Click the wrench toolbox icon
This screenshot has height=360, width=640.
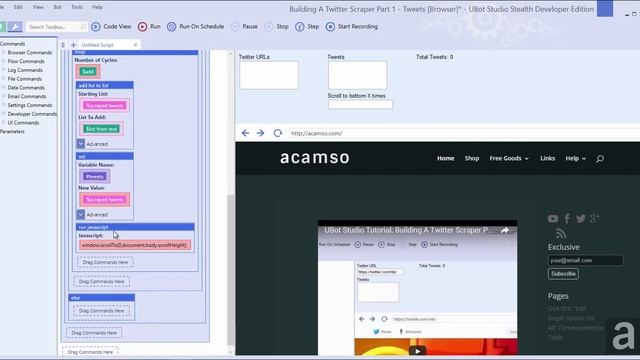coord(15,27)
